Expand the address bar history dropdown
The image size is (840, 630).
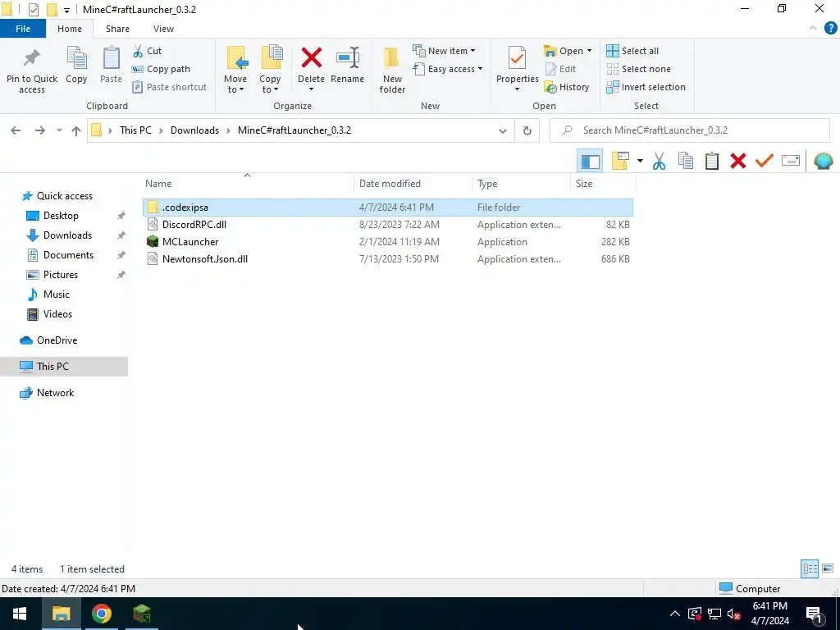[x=503, y=130]
